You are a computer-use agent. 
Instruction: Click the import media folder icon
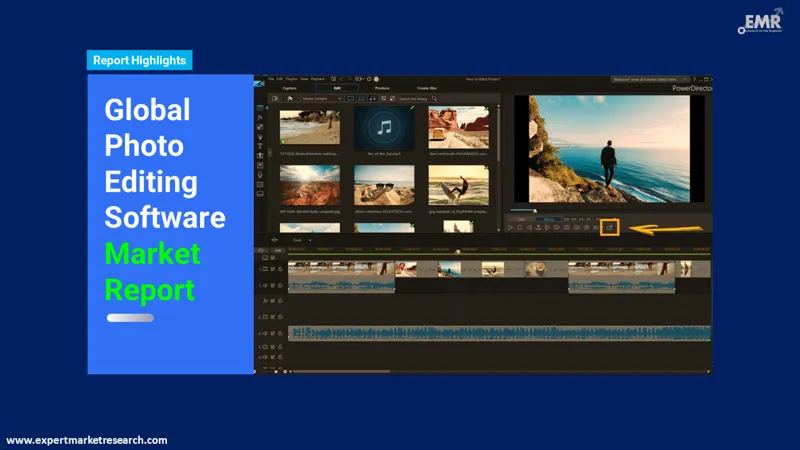point(275,98)
